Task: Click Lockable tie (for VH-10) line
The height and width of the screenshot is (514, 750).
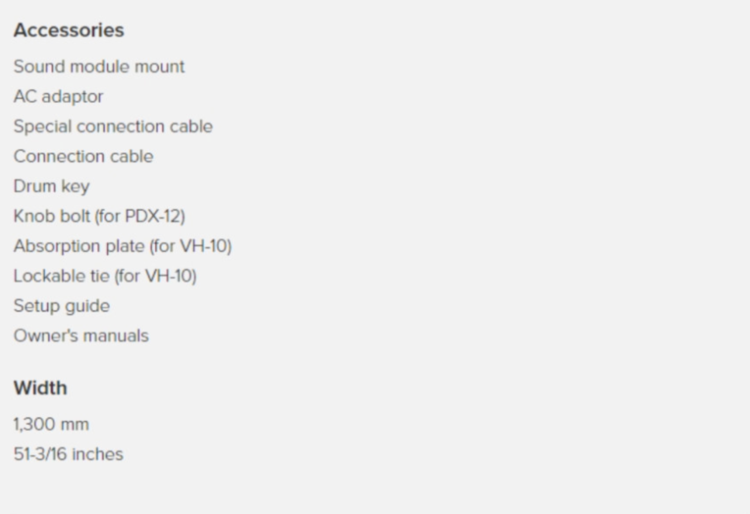Action: [x=105, y=276]
